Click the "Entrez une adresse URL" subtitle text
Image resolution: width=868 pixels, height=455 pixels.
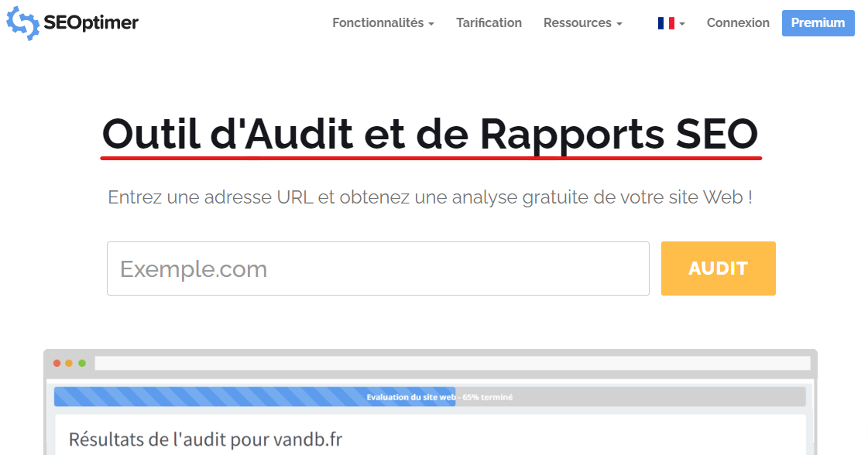[x=430, y=197]
